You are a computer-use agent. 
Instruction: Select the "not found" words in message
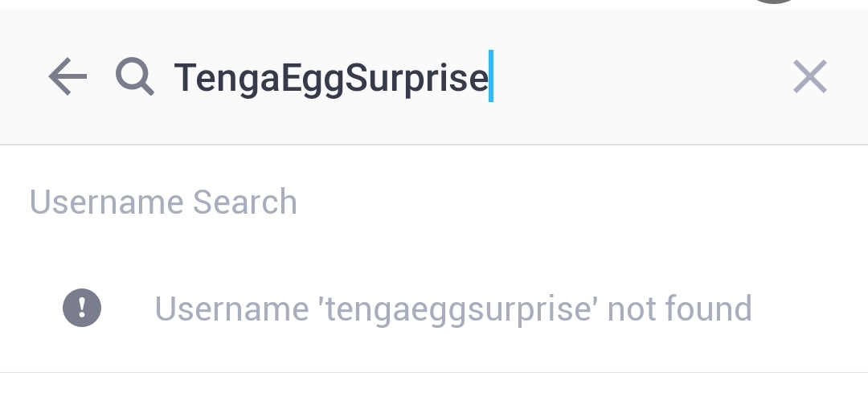(679, 309)
